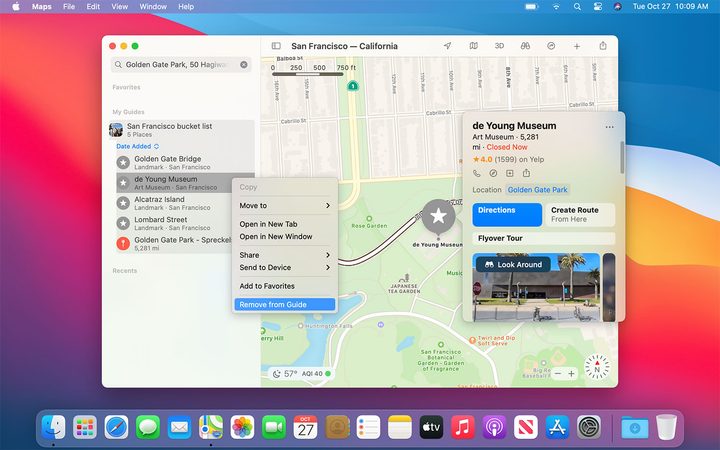Viewport: 720px width, 450px height.
Task: Click the Rose Garden map marker
Action: click(369, 219)
